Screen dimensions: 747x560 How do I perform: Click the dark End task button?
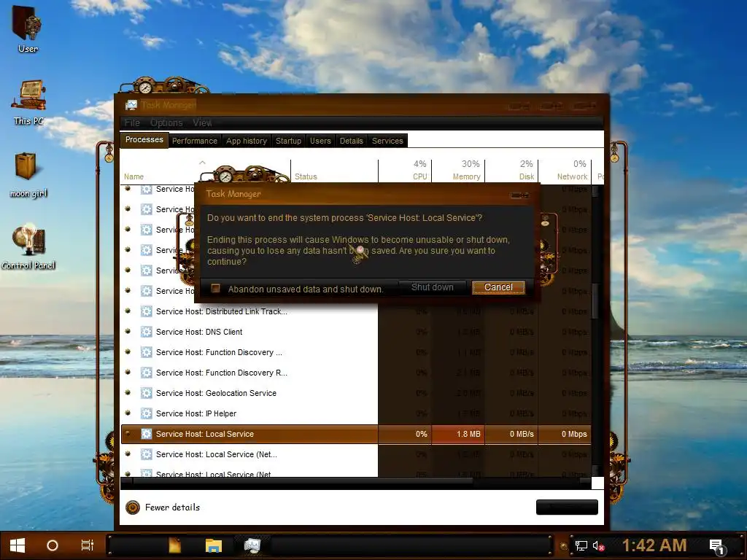(567, 507)
